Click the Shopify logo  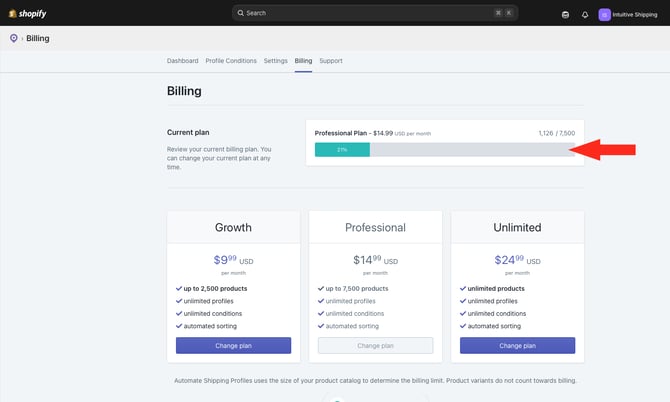coord(27,14)
